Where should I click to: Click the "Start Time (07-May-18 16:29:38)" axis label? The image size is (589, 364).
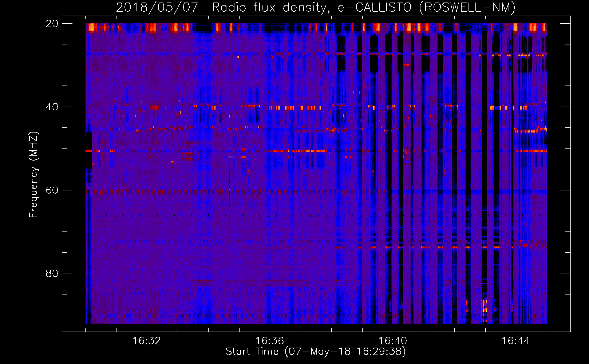click(316, 352)
